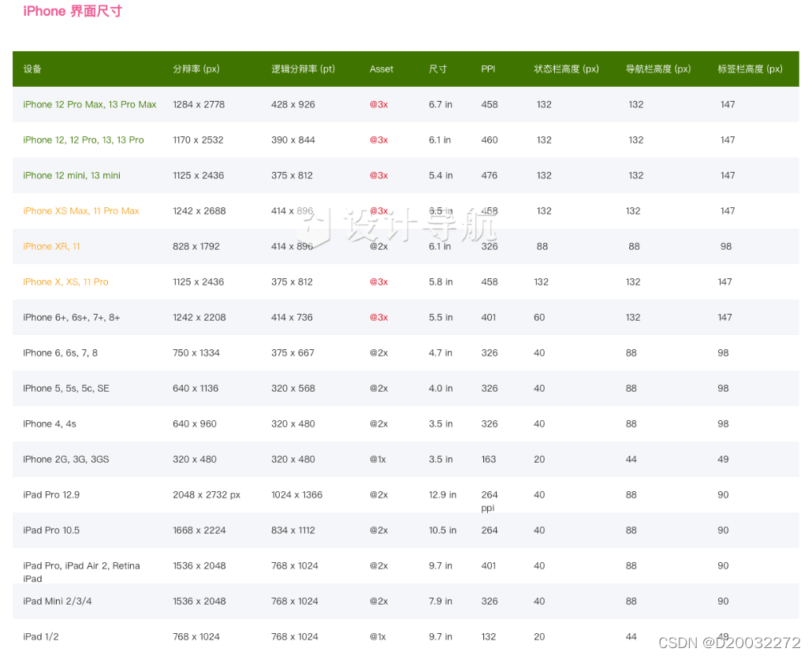Select 'iPhone 12 mini, 13 mini' device name
Viewport: 812px width, 656px height.
(x=72, y=176)
